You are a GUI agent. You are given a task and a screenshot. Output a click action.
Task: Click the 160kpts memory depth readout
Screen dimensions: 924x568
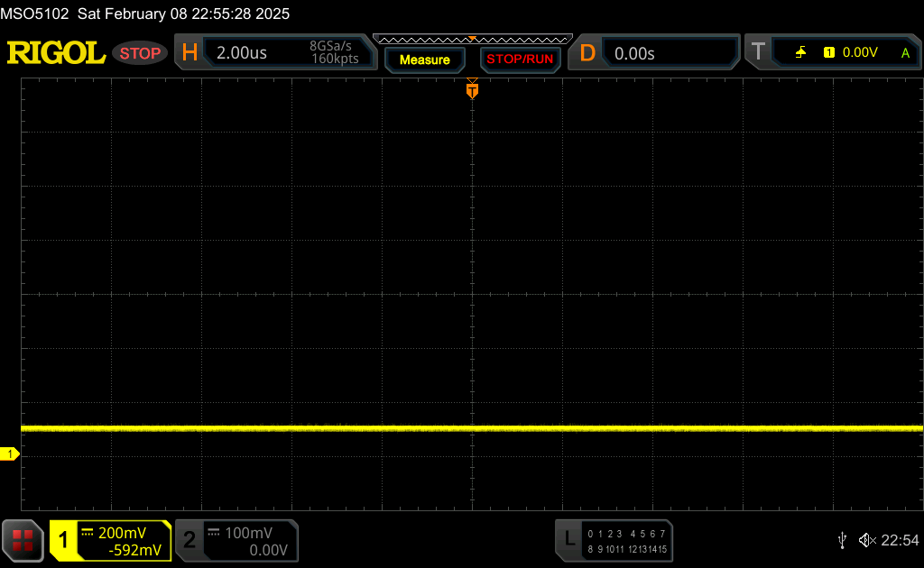pyautogui.click(x=335, y=59)
